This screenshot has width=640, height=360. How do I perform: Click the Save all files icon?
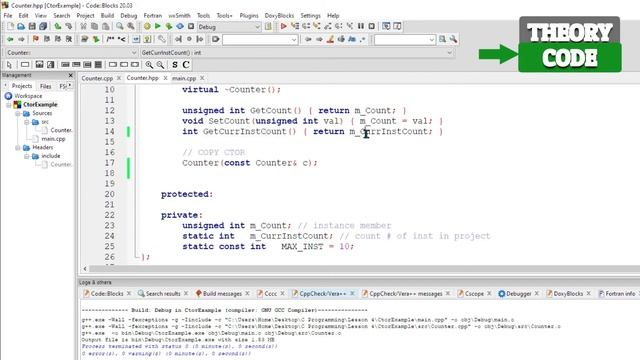tap(43, 27)
